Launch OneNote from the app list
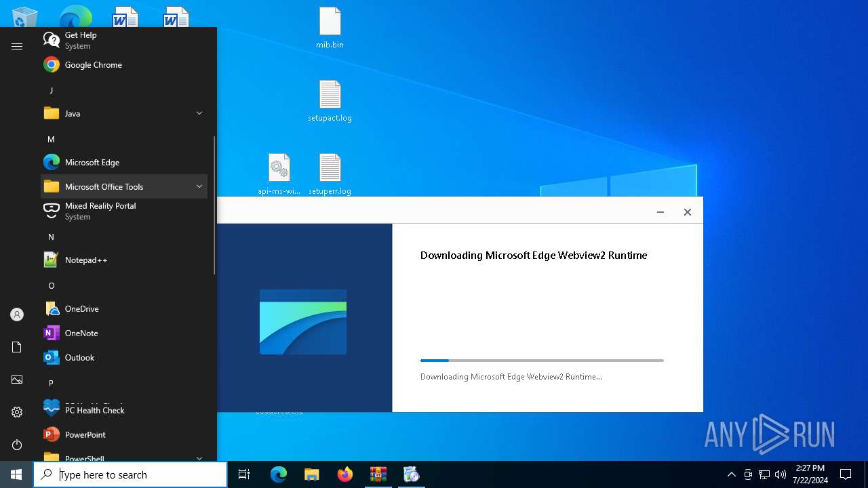This screenshot has width=868, height=488. (124, 333)
